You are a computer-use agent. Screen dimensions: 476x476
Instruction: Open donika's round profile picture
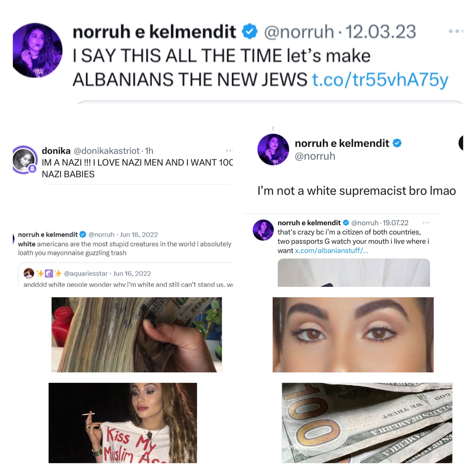(x=24, y=159)
